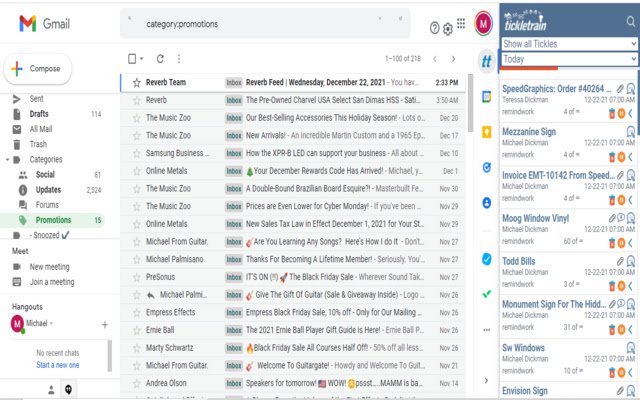Select the Social category

[45, 174]
